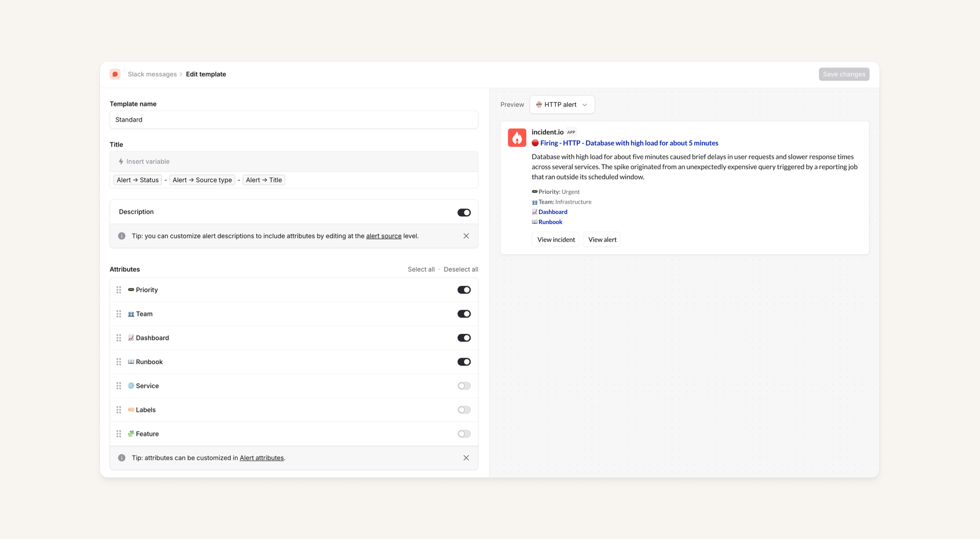Screen dimensions: 980x539
Task: Click drag handle for Runbook attribute
Action: pyautogui.click(x=119, y=362)
